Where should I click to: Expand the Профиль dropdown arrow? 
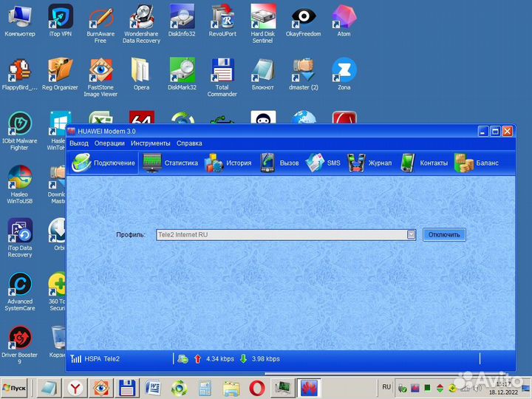click(412, 235)
